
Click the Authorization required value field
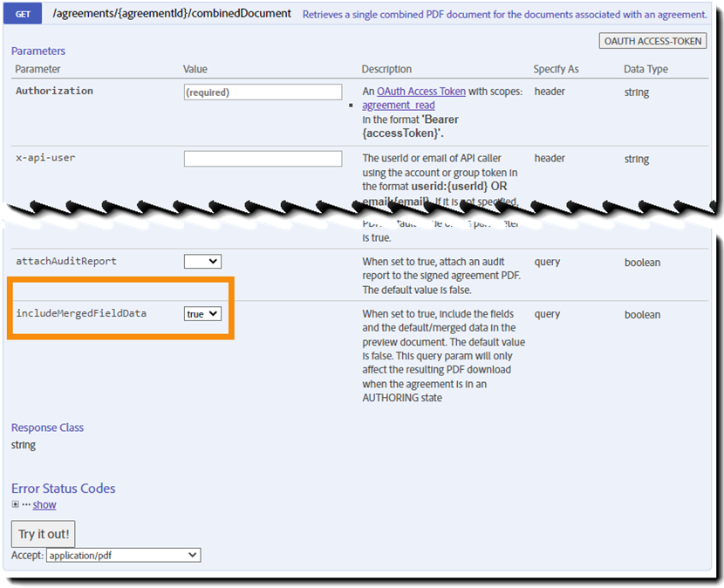pyautogui.click(x=262, y=92)
